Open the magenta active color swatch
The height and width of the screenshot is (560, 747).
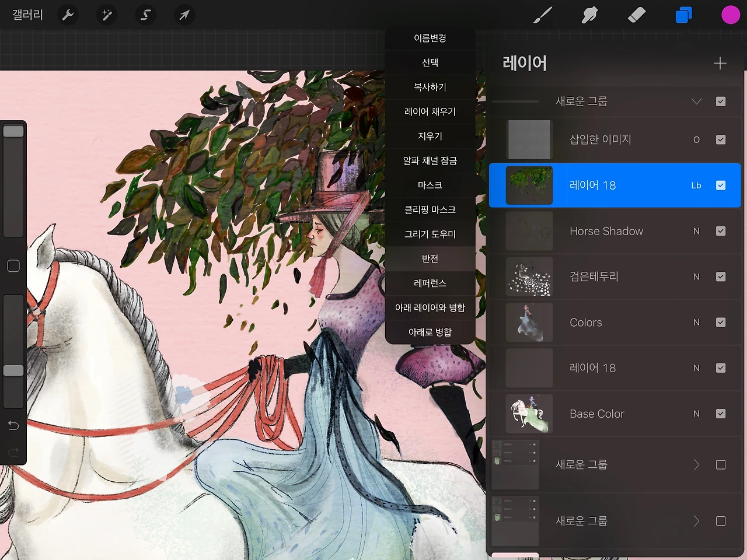click(730, 15)
